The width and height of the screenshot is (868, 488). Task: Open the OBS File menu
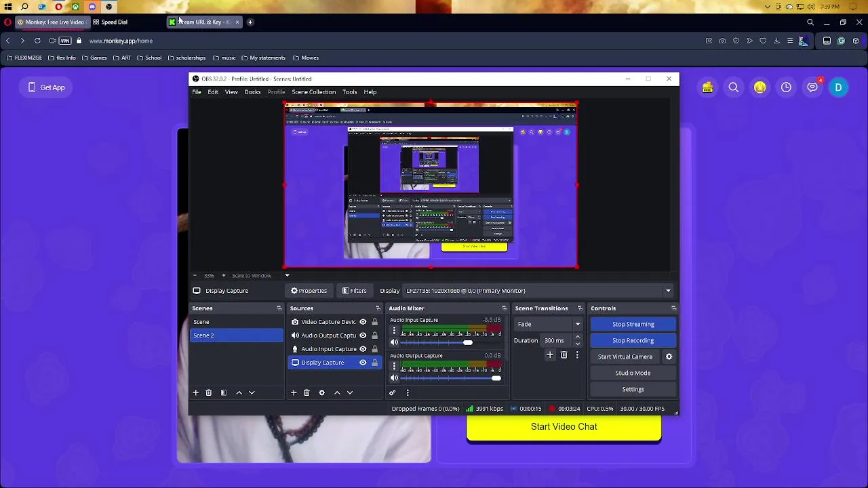[196, 92]
